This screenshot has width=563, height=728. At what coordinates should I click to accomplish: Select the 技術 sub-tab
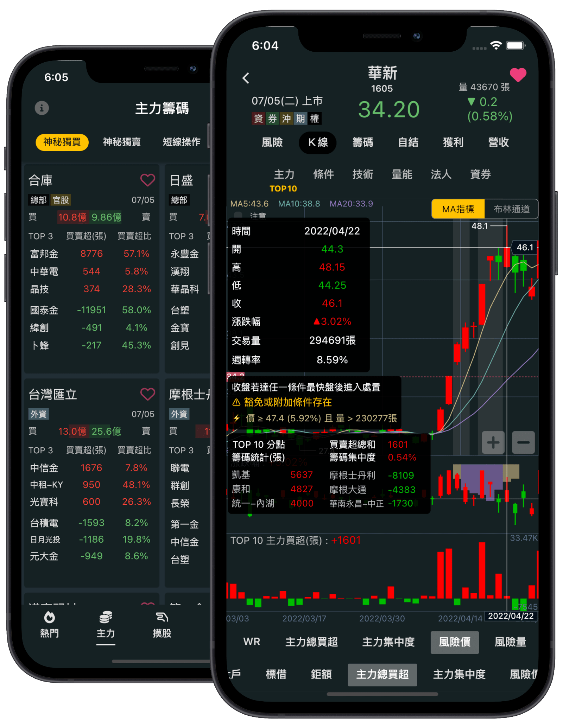click(x=362, y=174)
